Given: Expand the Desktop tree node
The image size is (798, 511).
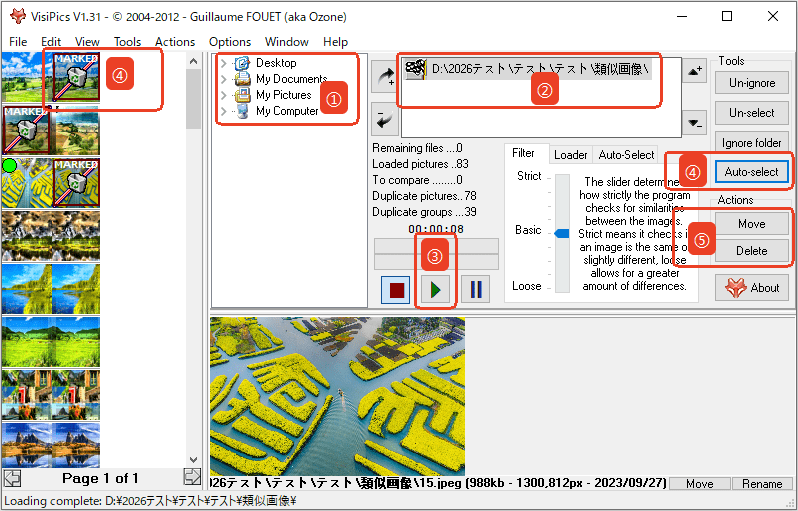Looking at the screenshot, I should 223,63.
